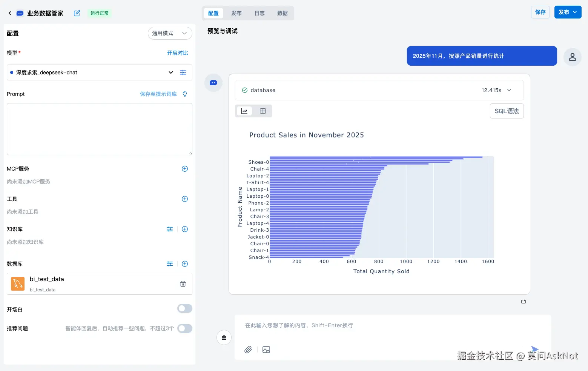588x371 pixels.
Task: Click the 运行正常 status badge
Action: [100, 13]
